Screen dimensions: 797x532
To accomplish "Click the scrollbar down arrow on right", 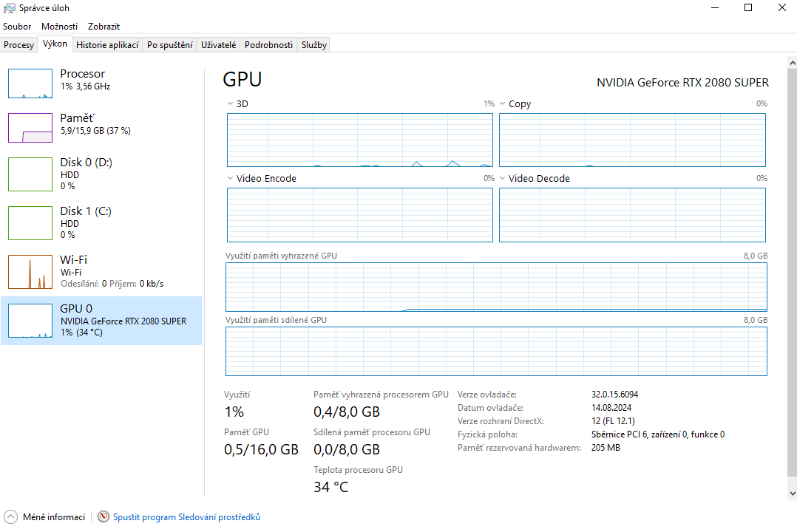I will point(791,493).
